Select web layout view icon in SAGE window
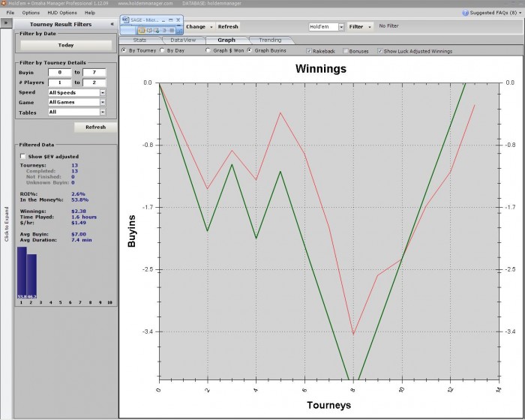This screenshot has width=525, height=420. tap(157, 31)
